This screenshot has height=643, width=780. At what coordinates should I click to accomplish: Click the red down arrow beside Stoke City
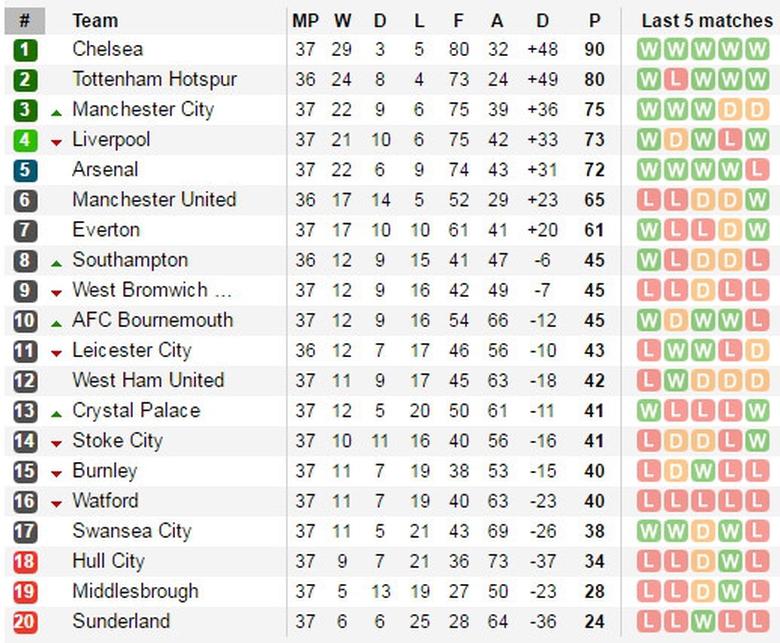coord(56,443)
